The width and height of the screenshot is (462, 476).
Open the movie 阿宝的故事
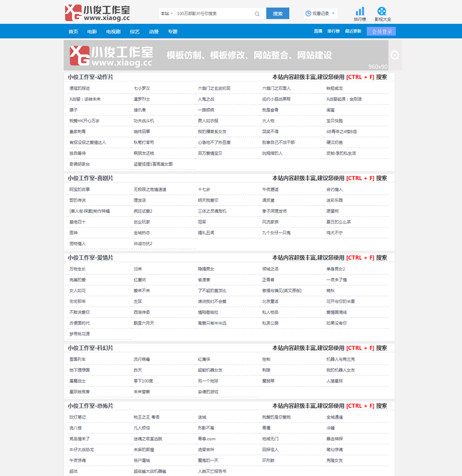[x=80, y=189]
